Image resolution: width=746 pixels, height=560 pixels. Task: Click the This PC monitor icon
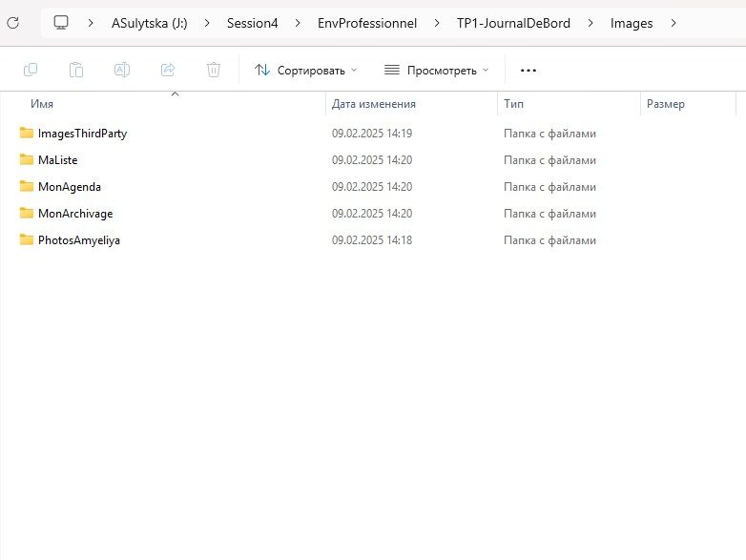(x=61, y=22)
